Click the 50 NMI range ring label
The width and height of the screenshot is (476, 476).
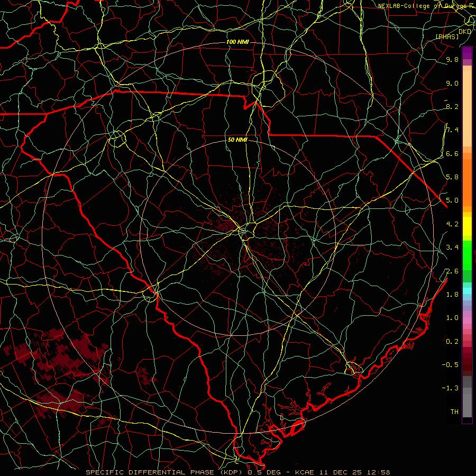tap(237, 140)
